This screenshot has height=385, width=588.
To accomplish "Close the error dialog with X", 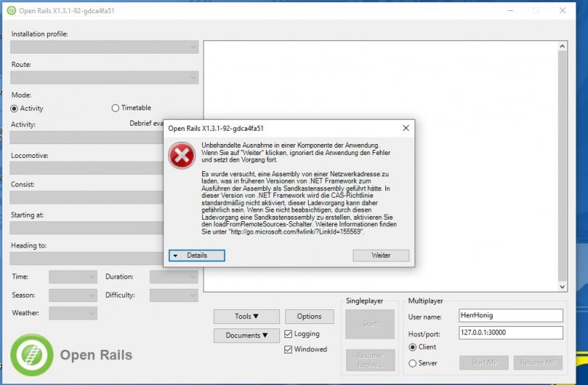I will (406, 128).
